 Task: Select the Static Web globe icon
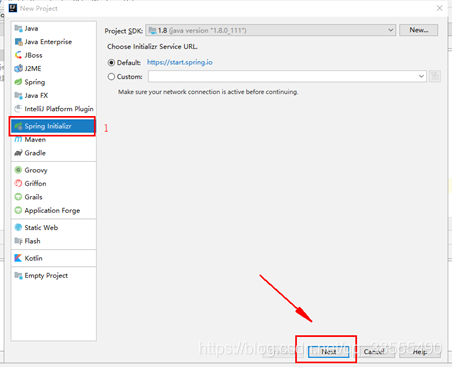18,227
